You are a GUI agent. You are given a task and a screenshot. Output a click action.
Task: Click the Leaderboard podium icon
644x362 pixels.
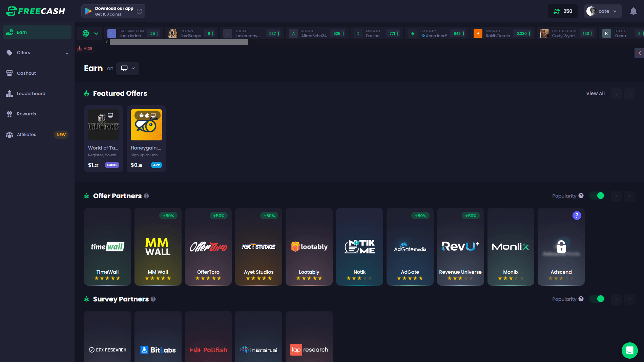click(9, 93)
